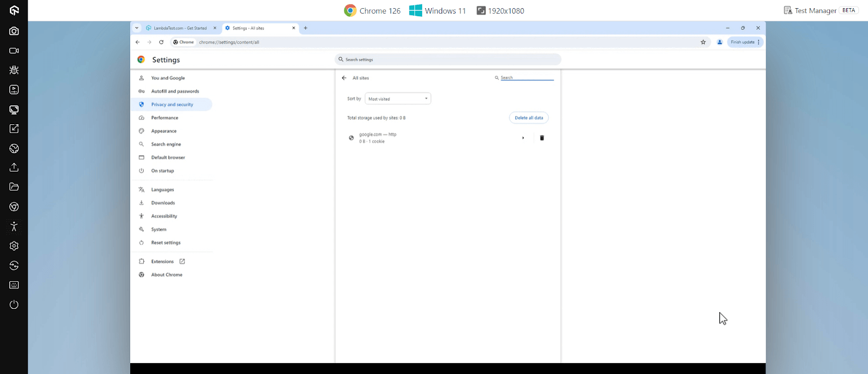Click the All sites search field
Image resolution: width=868 pixels, height=374 pixels.
[527, 78]
